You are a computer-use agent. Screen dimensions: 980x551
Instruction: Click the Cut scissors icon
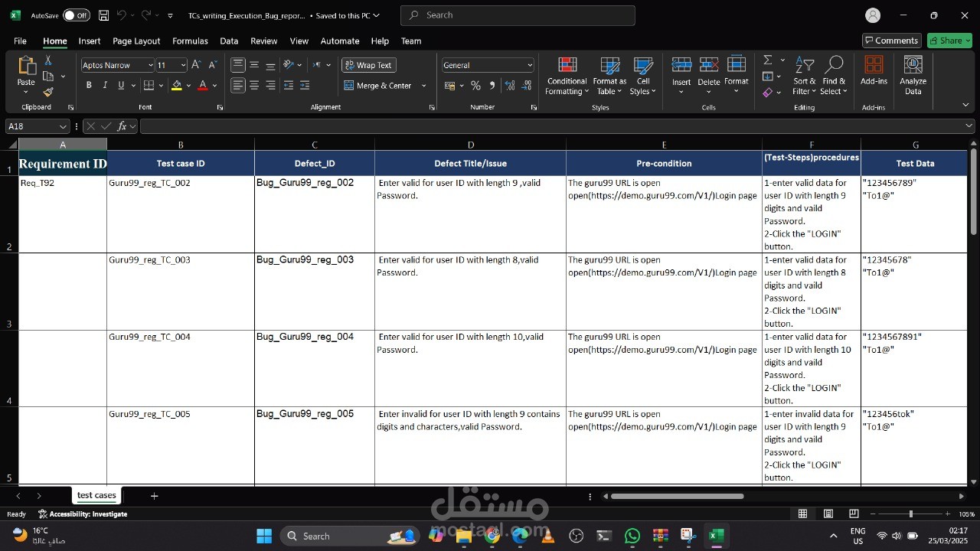click(x=48, y=60)
